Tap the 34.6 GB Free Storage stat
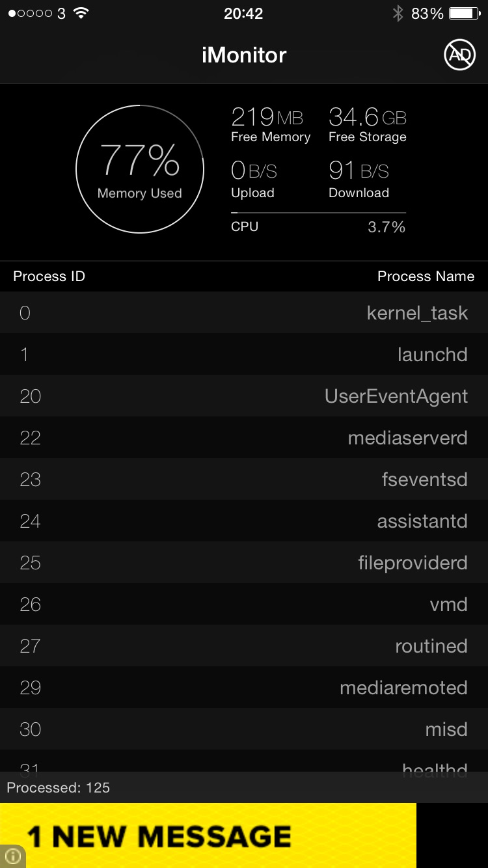 pos(368,124)
